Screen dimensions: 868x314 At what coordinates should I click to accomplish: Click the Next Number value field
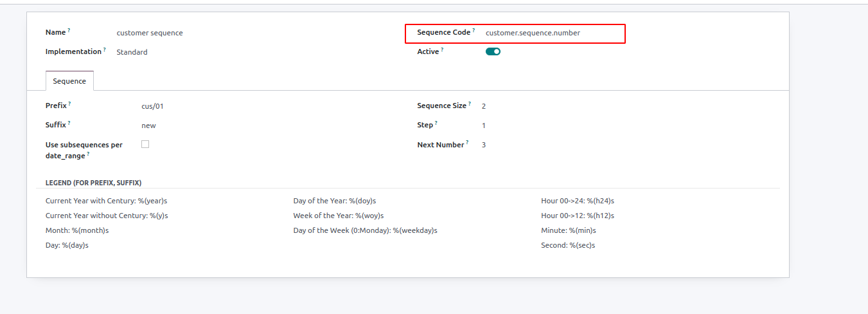point(630,145)
